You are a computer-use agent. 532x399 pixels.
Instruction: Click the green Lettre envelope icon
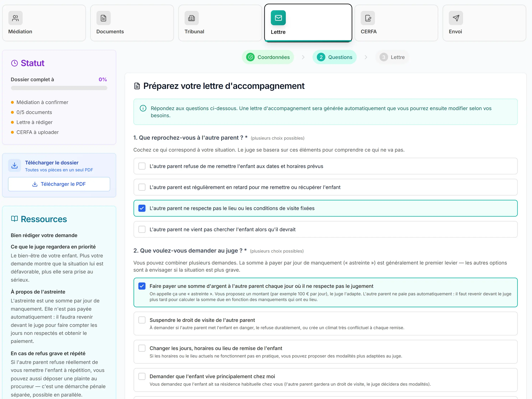coord(278,18)
